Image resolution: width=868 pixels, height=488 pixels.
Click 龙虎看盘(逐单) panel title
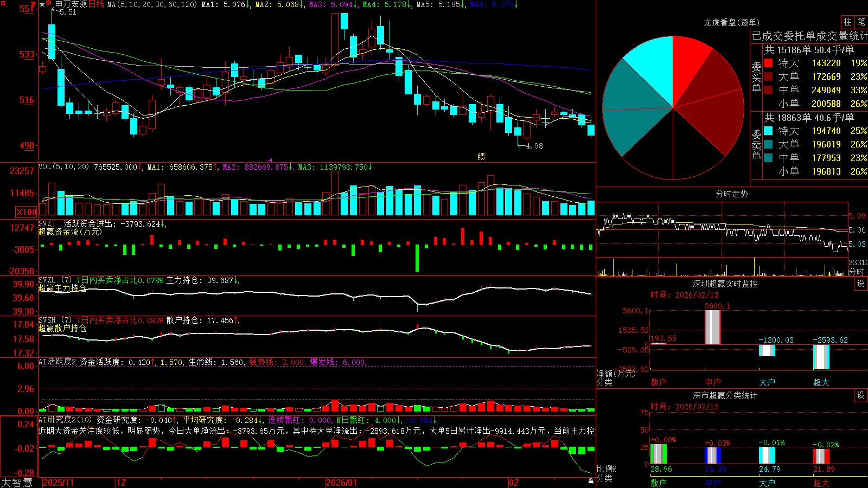[731, 22]
